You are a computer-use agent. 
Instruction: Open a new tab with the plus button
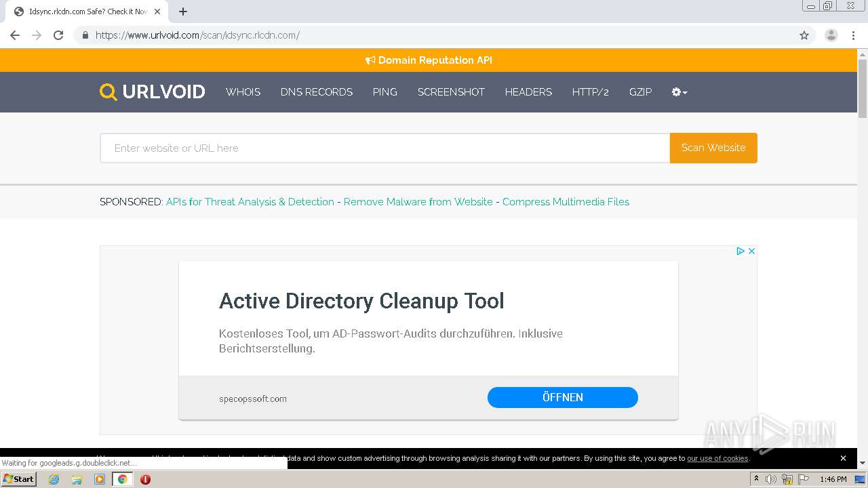click(x=183, y=12)
